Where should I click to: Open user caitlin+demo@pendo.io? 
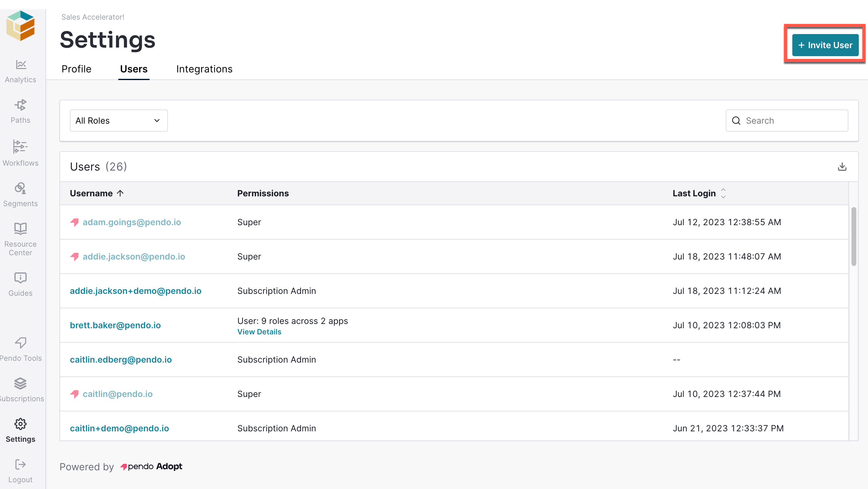119,428
